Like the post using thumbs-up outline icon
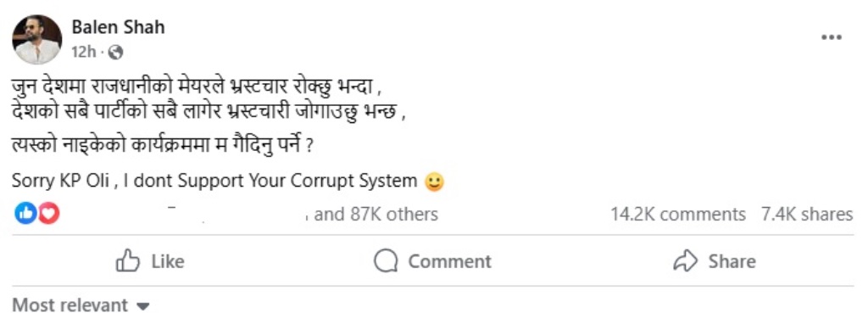The image size is (868, 313). [x=127, y=261]
